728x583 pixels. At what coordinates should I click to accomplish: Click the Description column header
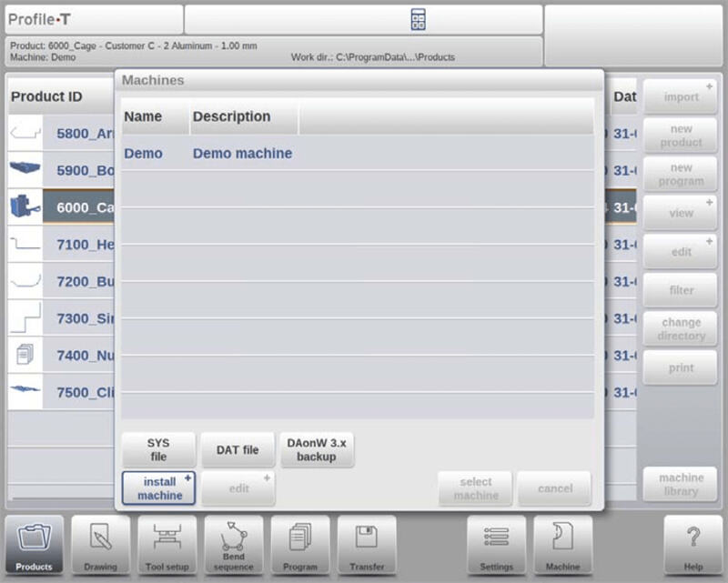pos(231,116)
